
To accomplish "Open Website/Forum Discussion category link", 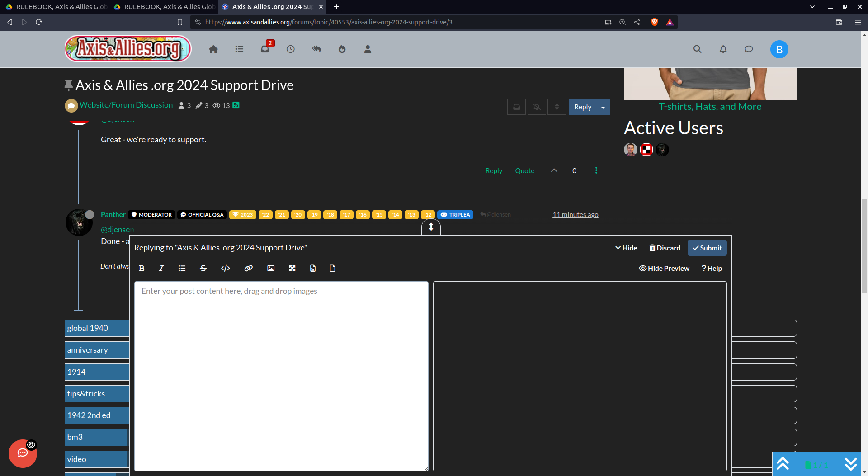I will [x=126, y=105].
